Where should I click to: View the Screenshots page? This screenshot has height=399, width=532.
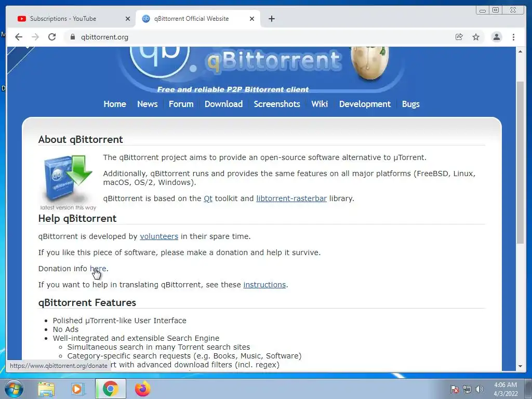pos(277,104)
